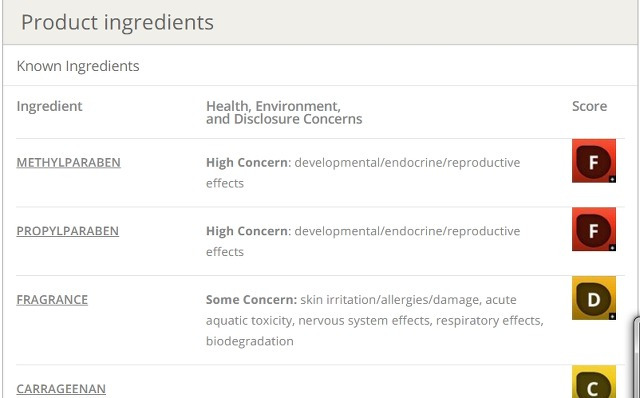Click the C score badge for Carrageenan
Image resolution: width=640 pixels, height=398 pixels.
pos(594,382)
